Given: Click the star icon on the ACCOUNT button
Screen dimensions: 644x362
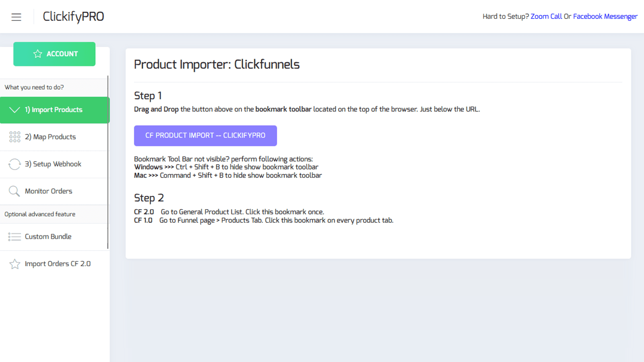Looking at the screenshot, I should pos(38,53).
